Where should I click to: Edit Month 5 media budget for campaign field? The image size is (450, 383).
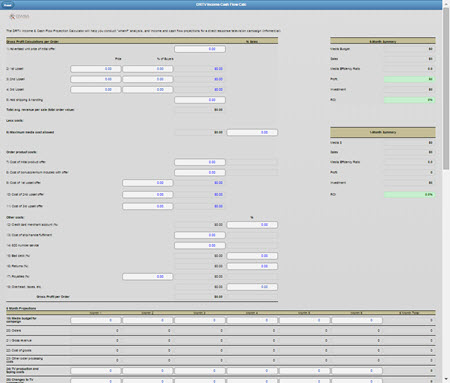304,320
